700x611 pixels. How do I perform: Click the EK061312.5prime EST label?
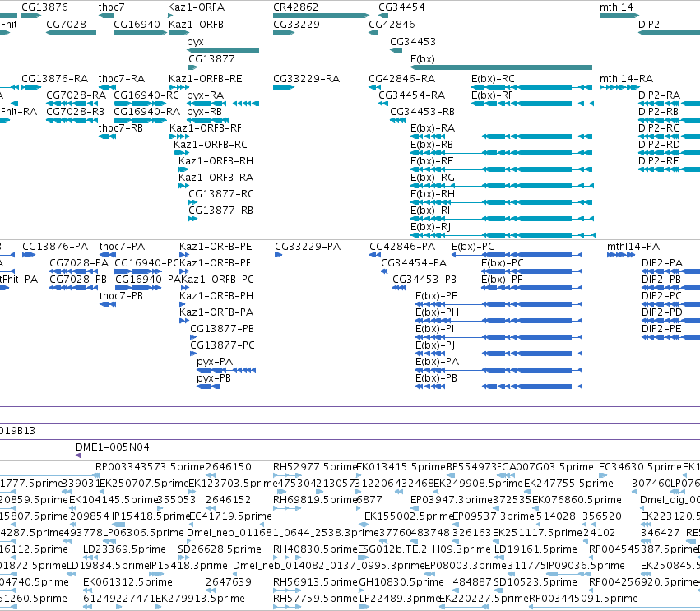point(127,582)
